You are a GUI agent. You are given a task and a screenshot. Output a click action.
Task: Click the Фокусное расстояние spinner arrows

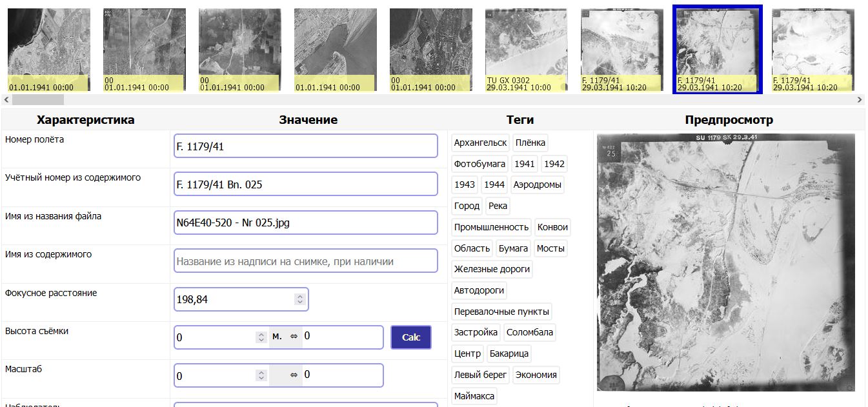tap(299, 299)
